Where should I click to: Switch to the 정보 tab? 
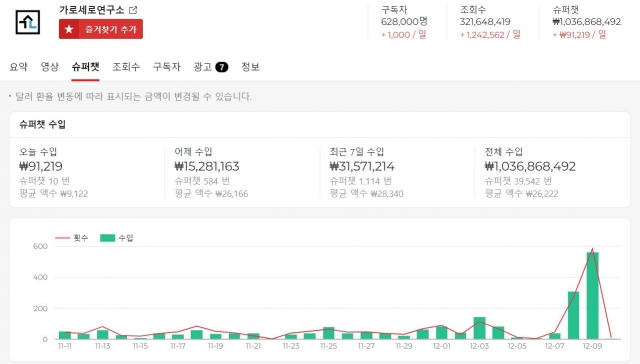coord(250,67)
